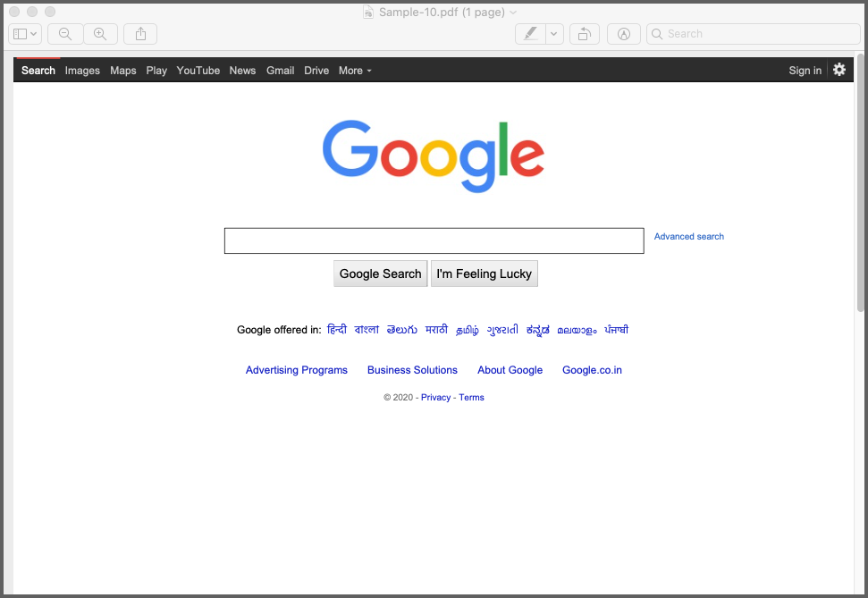Image resolution: width=868 pixels, height=598 pixels.
Task: Zoom in using the magnifier plus icon
Action: click(x=100, y=34)
